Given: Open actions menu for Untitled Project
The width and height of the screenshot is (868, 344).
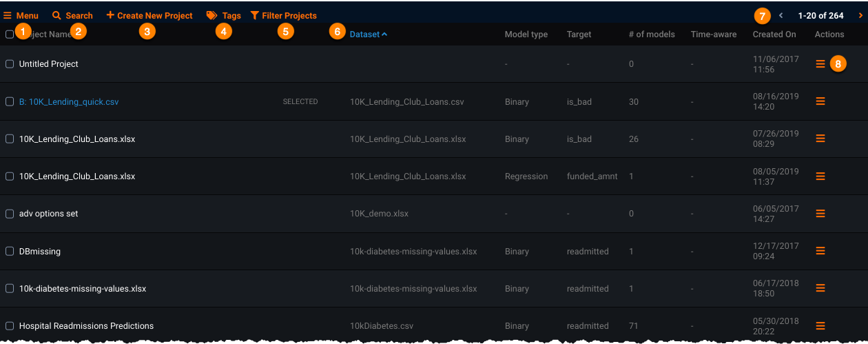Looking at the screenshot, I should coord(820,64).
